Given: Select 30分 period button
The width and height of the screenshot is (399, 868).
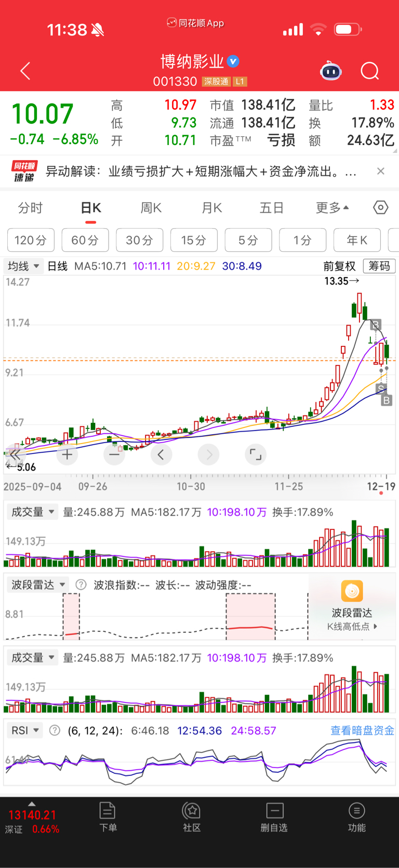Looking at the screenshot, I should pos(140,240).
